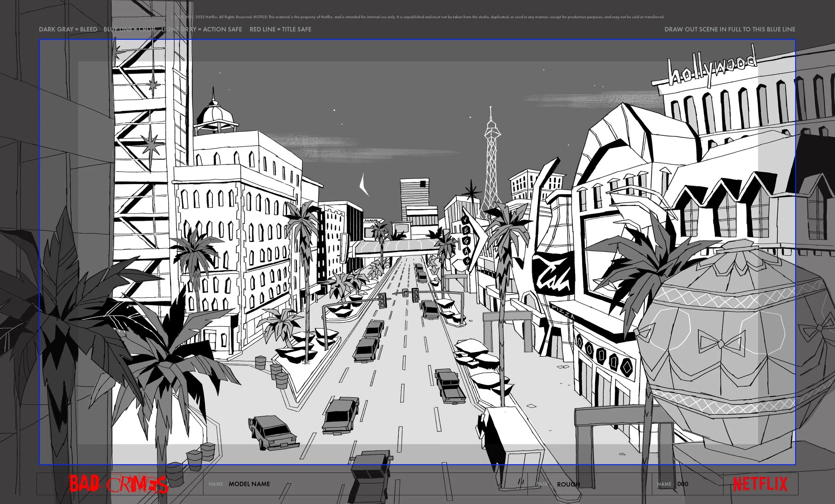This screenshot has height=504, width=835.
Task: Click the red NETFLIX logo
Action: [760, 484]
